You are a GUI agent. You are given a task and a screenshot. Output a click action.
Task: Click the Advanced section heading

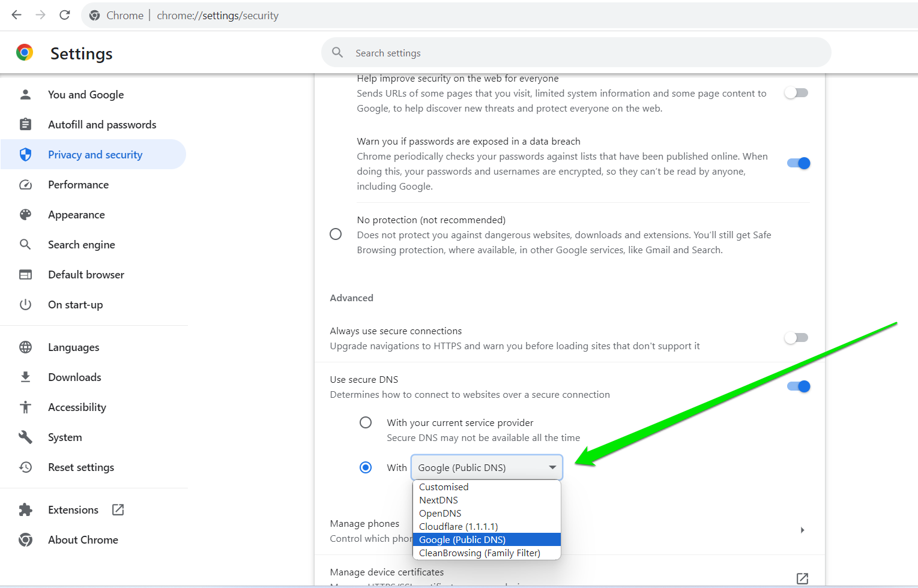[x=351, y=298]
